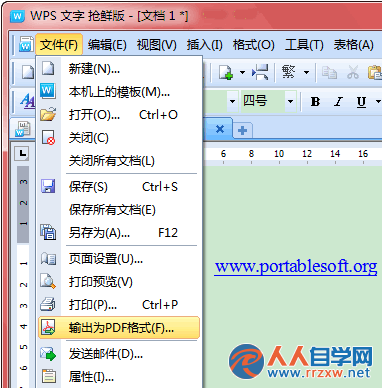Click the save-with-arrow toolbar icon

pos(260,72)
